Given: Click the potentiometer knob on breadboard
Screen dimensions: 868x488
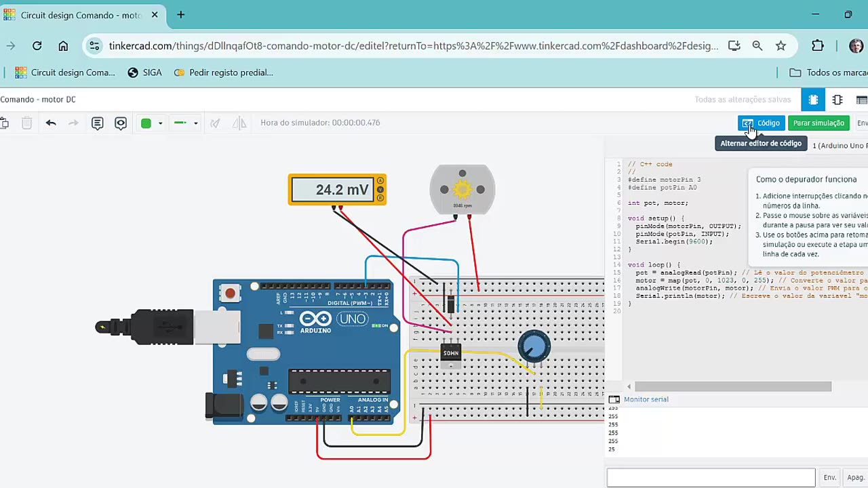Looking at the screenshot, I should pos(534,347).
